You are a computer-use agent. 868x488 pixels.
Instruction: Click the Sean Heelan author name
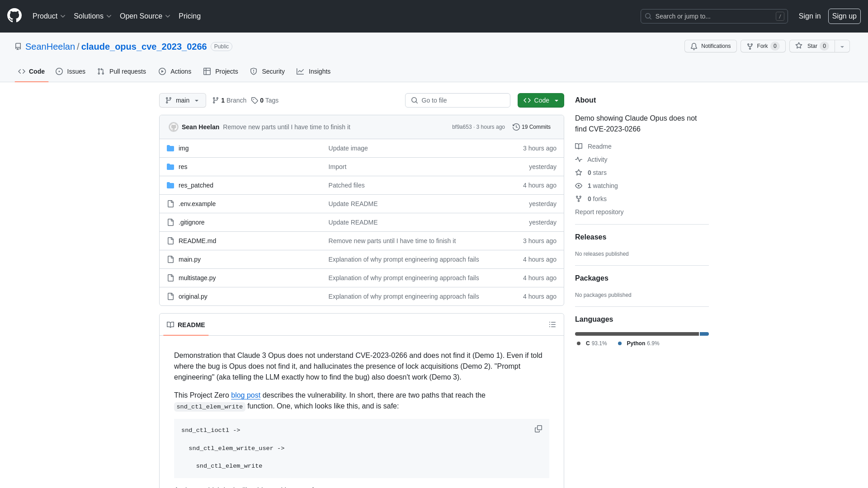coord(200,127)
